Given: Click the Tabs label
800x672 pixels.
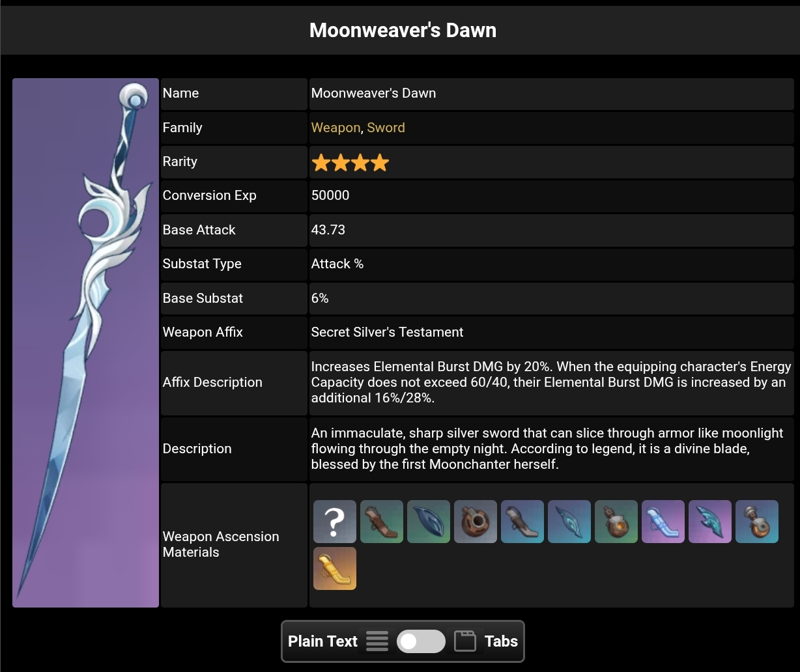Looking at the screenshot, I should pos(501,641).
